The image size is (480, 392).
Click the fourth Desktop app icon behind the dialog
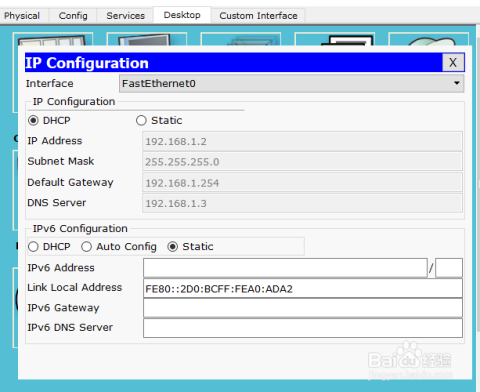click(335, 39)
